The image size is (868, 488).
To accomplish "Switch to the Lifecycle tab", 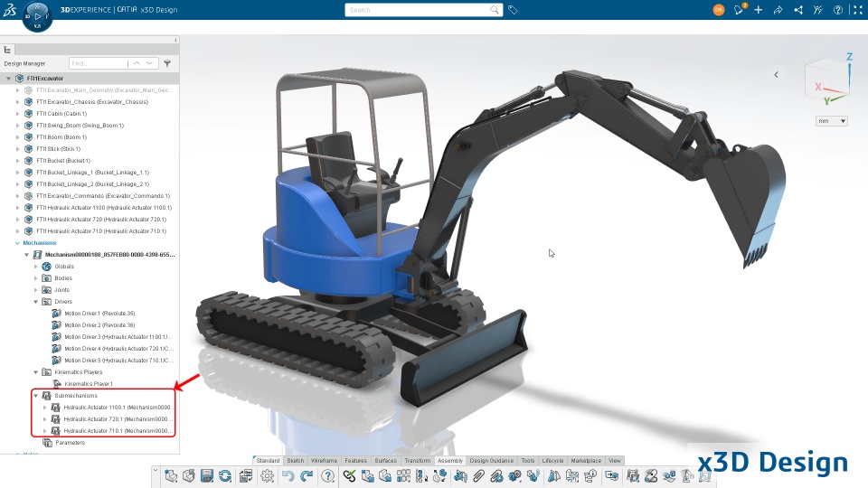I will coord(552,460).
